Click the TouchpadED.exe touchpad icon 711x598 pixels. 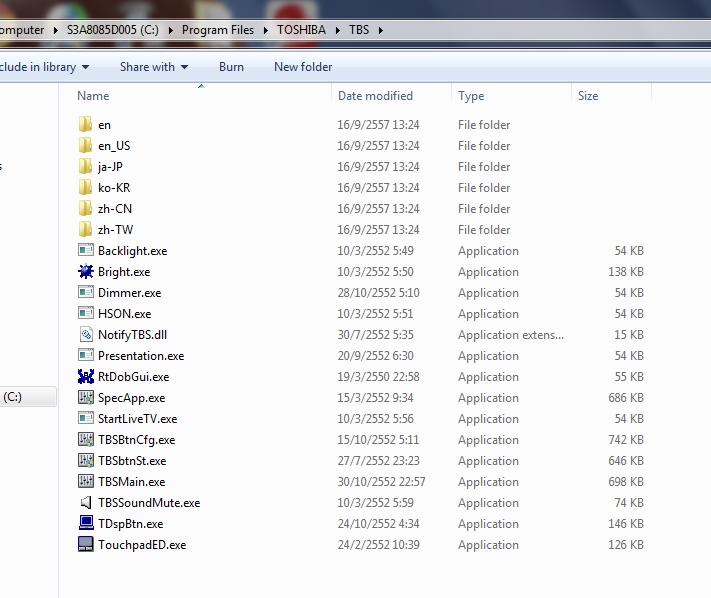pyautogui.click(x=86, y=544)
